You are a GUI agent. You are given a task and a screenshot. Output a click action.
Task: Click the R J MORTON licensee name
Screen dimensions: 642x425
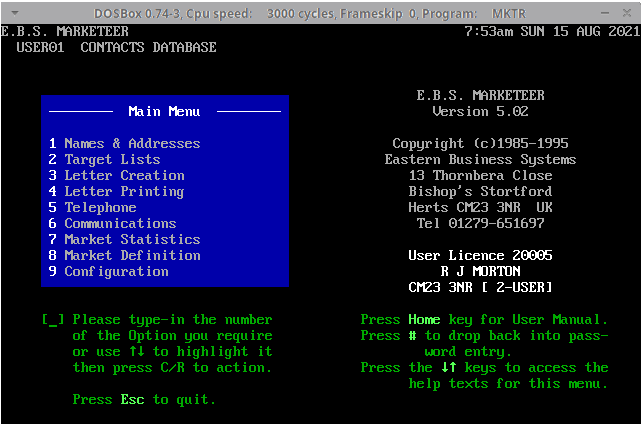480,271
